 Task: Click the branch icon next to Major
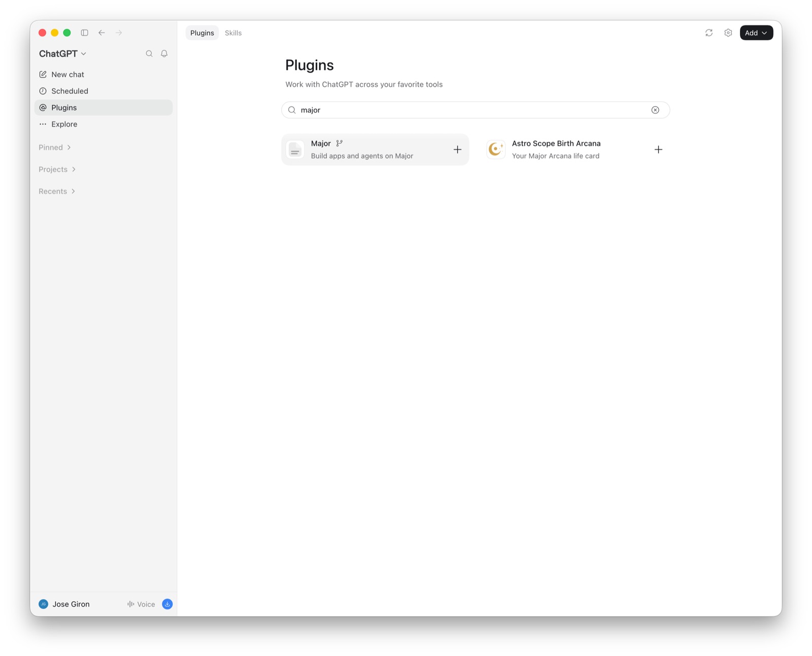pyautogui.click(x=340, y=144)
